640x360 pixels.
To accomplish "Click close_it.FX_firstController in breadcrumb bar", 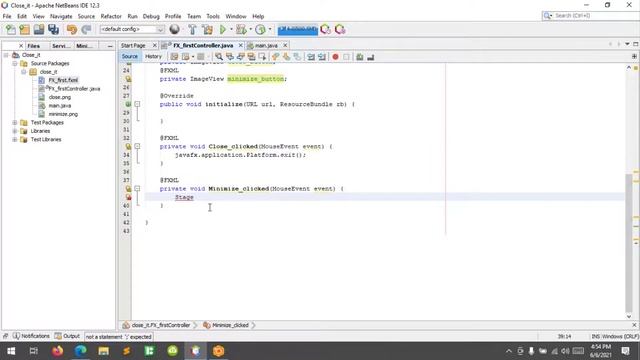I will click(x=160, y=325).
